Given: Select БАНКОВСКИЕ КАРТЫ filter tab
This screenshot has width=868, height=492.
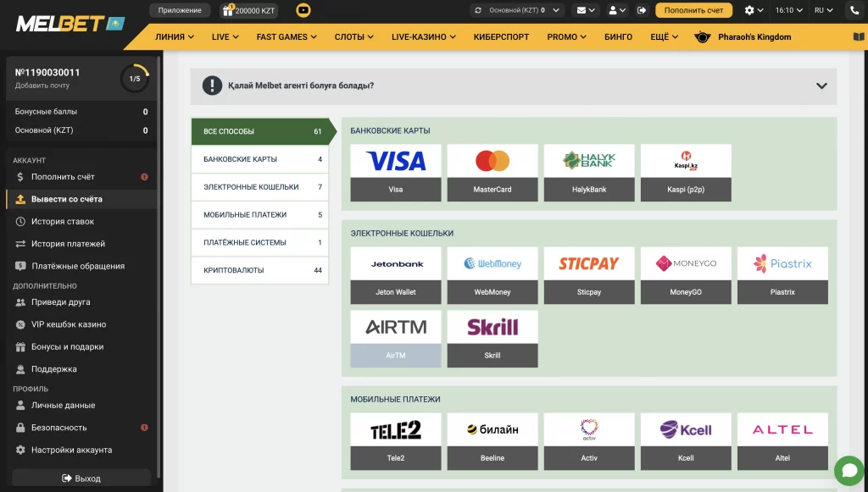Looking at the screenshot, I should click(x=259, y=159).
